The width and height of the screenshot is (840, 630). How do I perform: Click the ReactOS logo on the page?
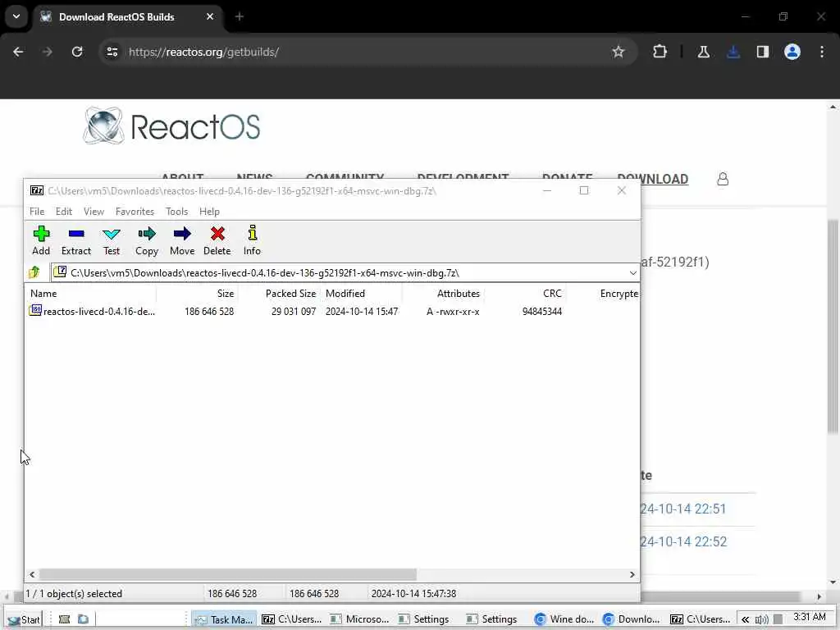(x=172, y=126)
